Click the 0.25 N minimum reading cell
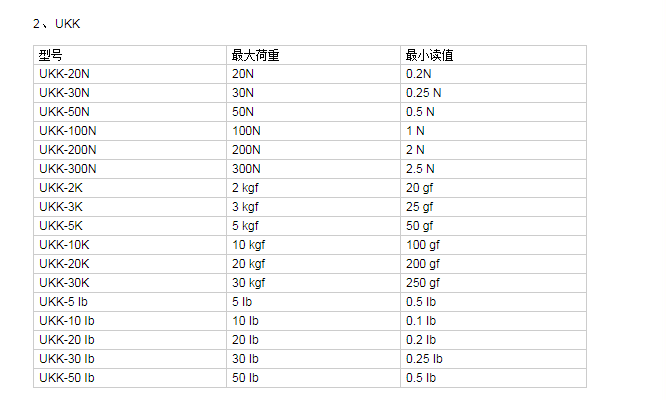 pyautogui.click(x=423, y=93)
